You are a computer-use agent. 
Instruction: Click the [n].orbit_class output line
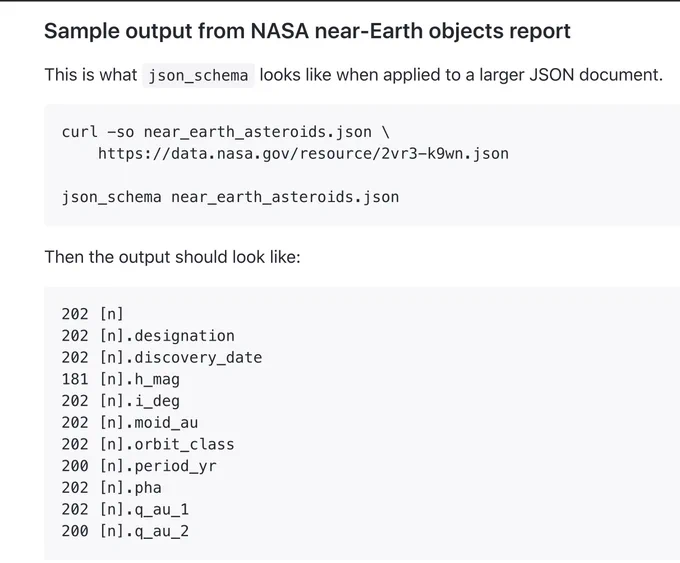click(148, 444)
